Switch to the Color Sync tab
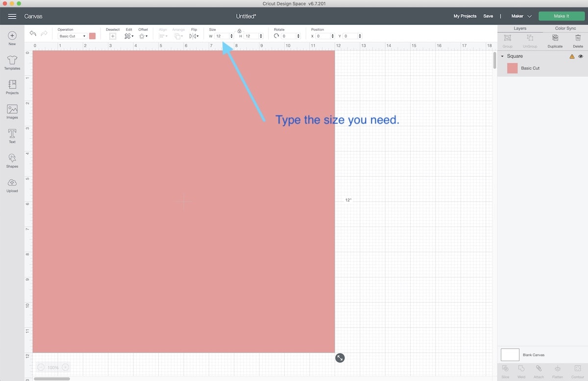The height and width of the screenshot is (381, 588). [x=565, y=28]
